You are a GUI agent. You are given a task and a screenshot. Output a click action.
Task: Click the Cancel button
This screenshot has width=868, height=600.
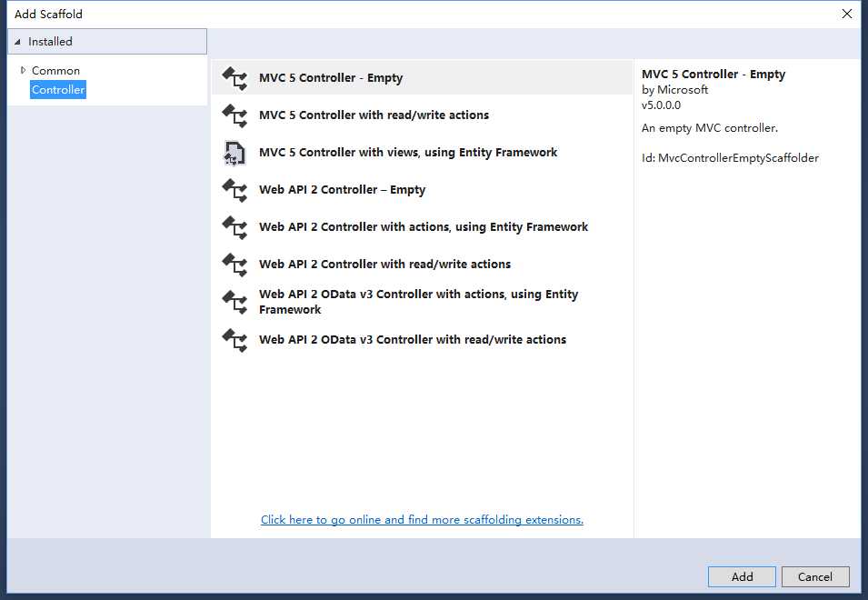point(815,576)
